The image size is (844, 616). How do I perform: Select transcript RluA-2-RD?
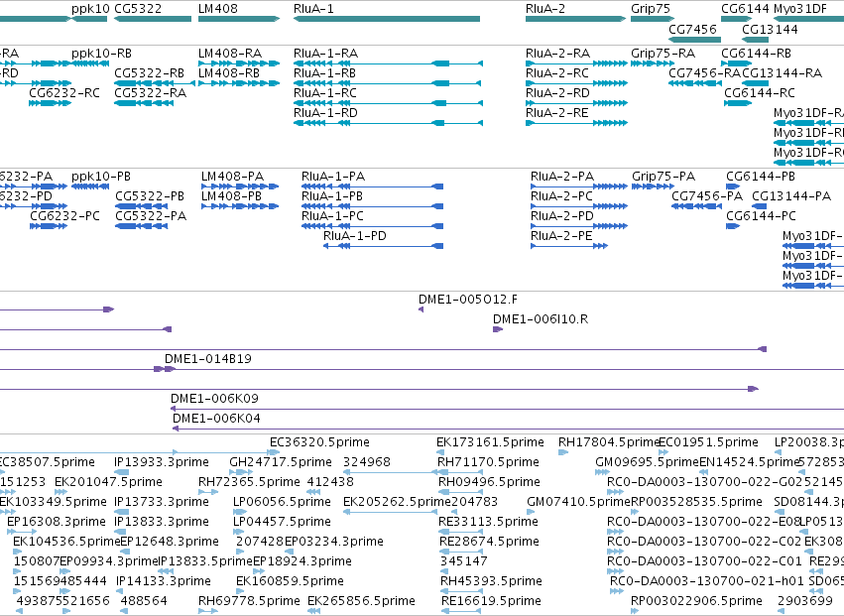[x=557, y=93]
